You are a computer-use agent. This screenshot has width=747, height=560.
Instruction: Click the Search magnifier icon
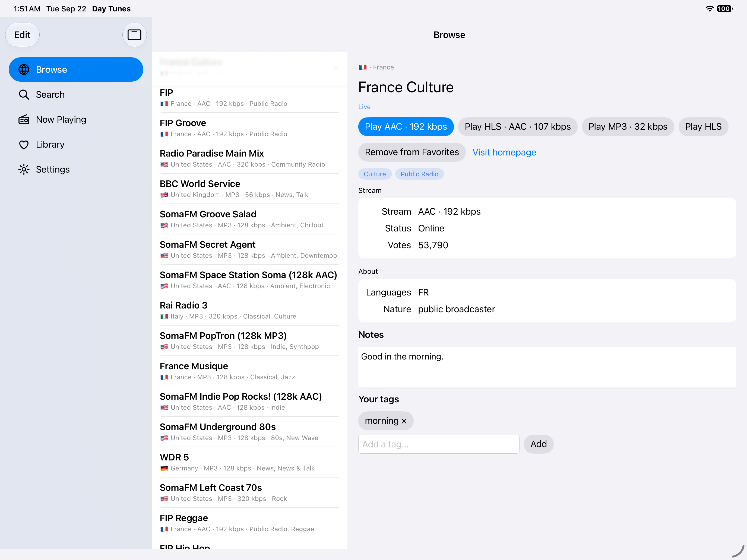click(x=24, y=94)
